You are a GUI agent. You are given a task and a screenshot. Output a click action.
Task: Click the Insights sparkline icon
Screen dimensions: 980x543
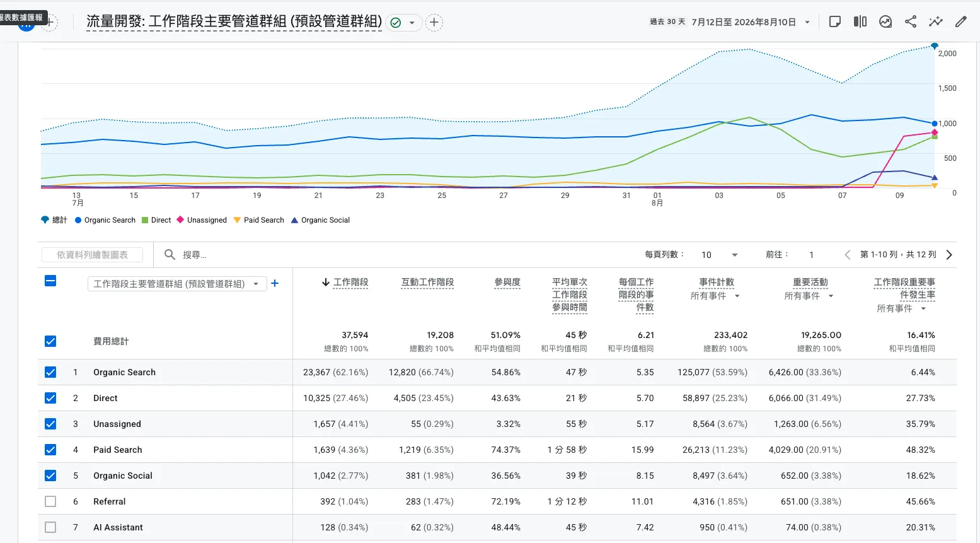[936, 22]
